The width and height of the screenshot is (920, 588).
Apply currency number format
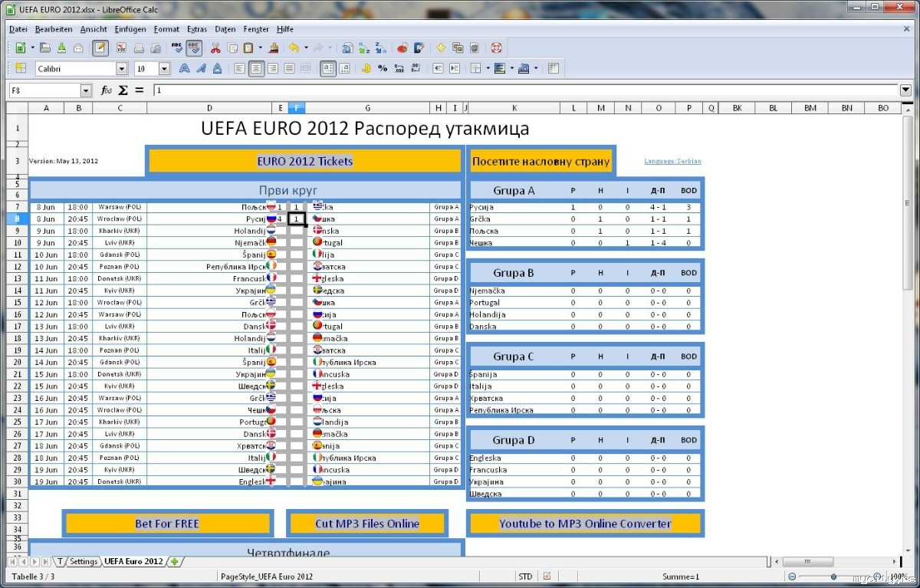(x=366, y=68)
